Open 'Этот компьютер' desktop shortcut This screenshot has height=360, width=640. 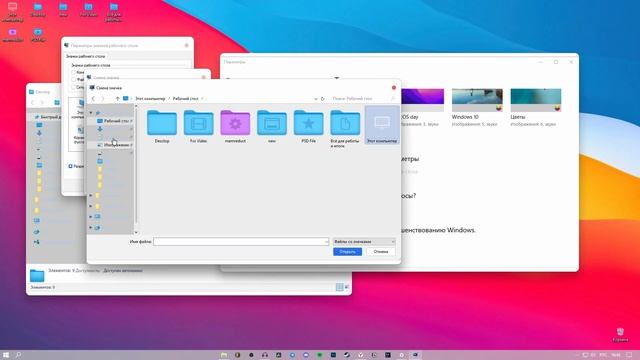pyautogui.click(x=13, y=11)
